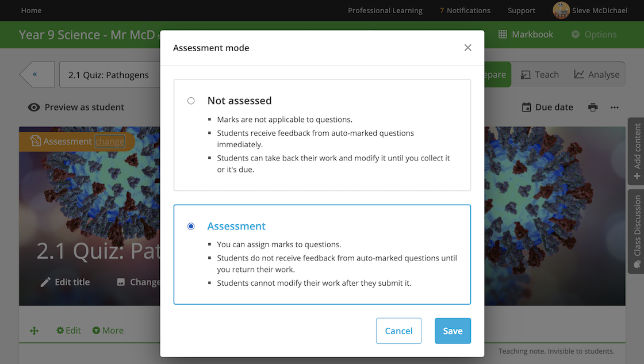Viewport: 644px width, 364px height.
Task: Click the pencil Edit title icon
Action: click(45, 282)
